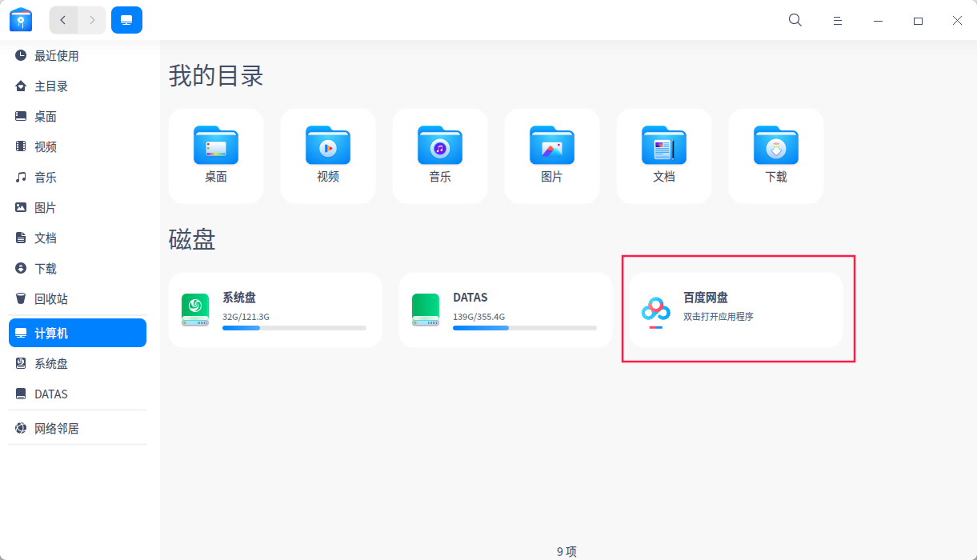Open 系统盘 from the sidebar

(78, 364)
